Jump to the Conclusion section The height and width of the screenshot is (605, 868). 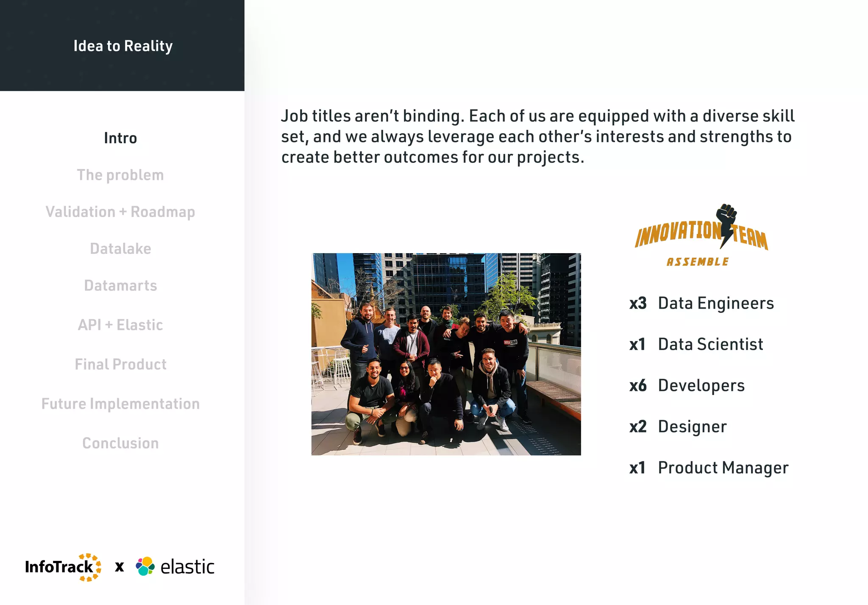tap(120, 443)
